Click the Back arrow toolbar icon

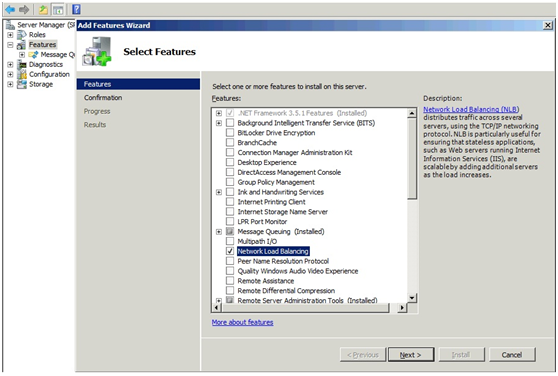[x=10, y=9]
